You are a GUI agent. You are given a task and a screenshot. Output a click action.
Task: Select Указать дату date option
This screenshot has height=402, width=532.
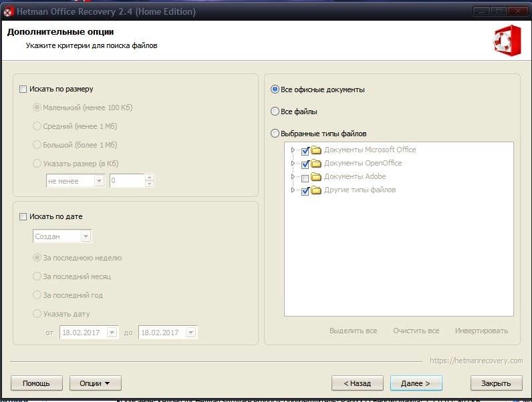click(37, 314)
